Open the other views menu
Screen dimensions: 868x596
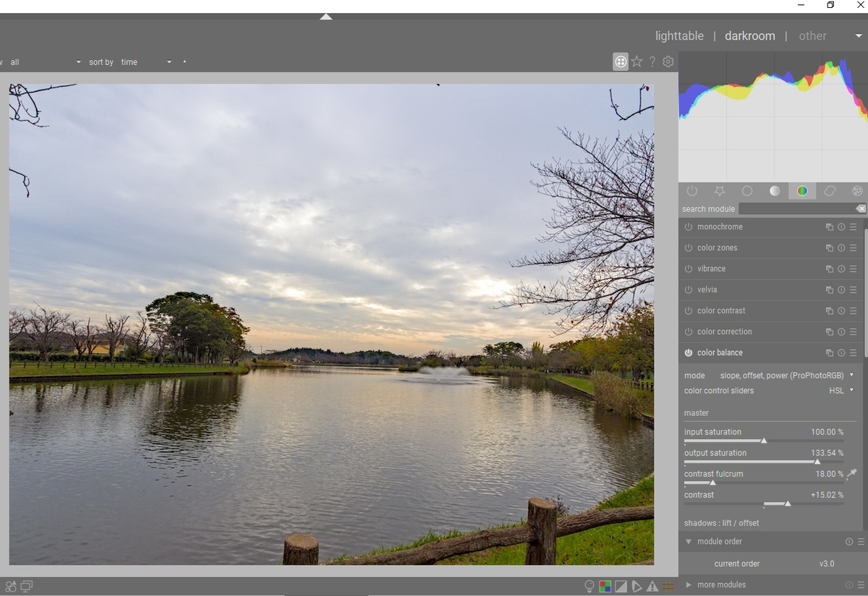pos(812,36)
